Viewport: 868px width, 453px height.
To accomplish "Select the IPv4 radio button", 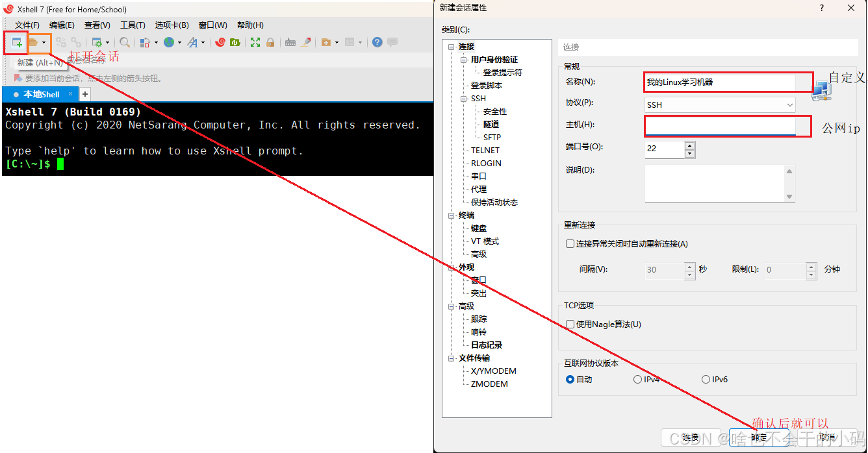I will tap(637, 379).
